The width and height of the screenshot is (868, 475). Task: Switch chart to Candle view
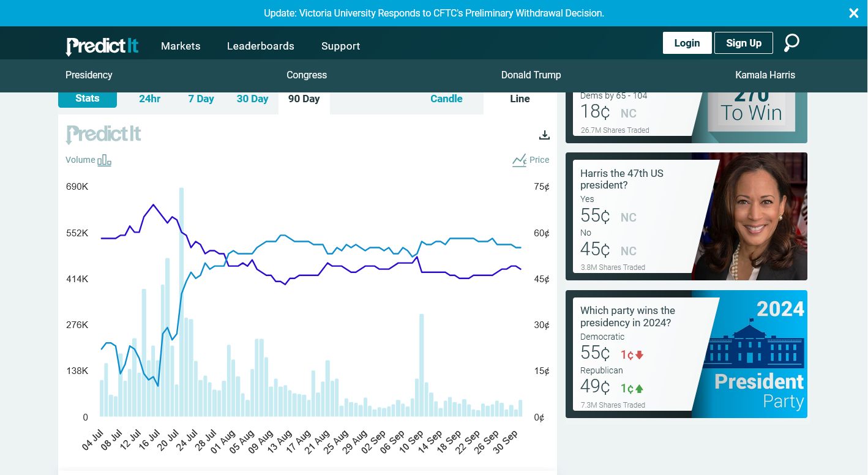[x=446, y=99]
